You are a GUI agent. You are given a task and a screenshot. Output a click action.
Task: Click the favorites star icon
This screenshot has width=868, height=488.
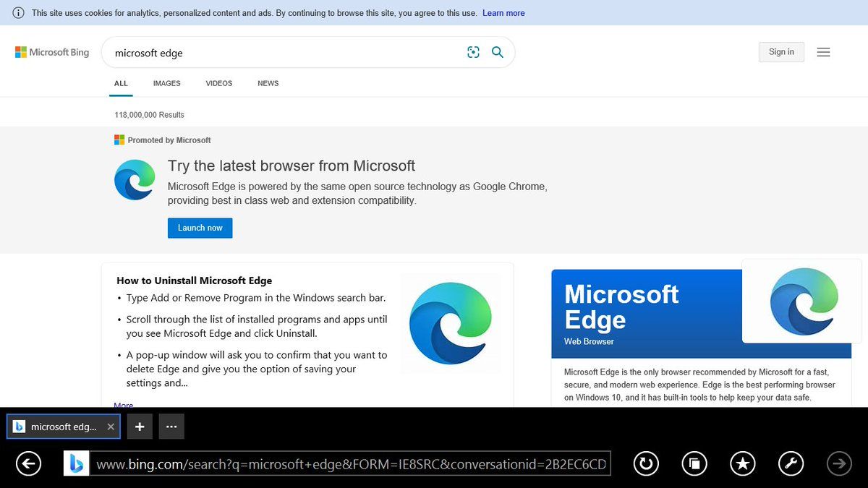742,464
